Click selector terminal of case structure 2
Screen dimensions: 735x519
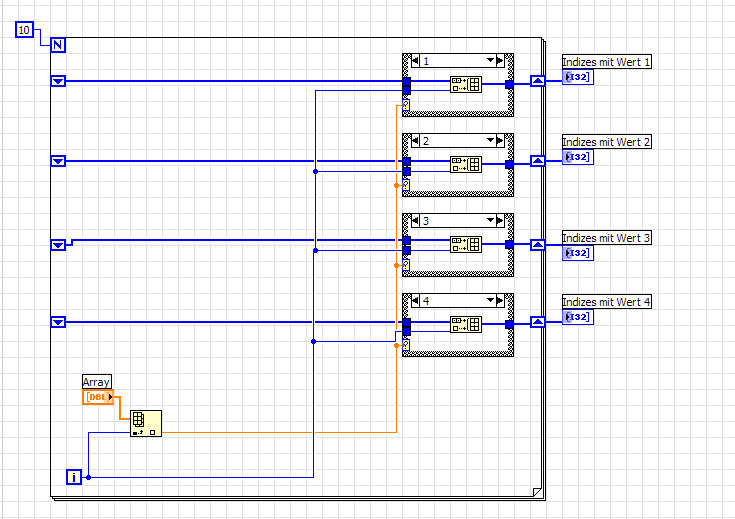pyautogui.click(x=406, y=185)
